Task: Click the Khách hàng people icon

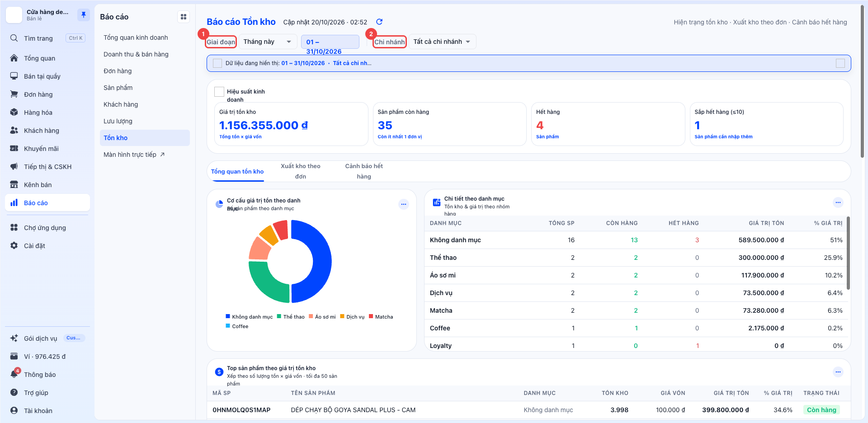Action: [14, 131]
